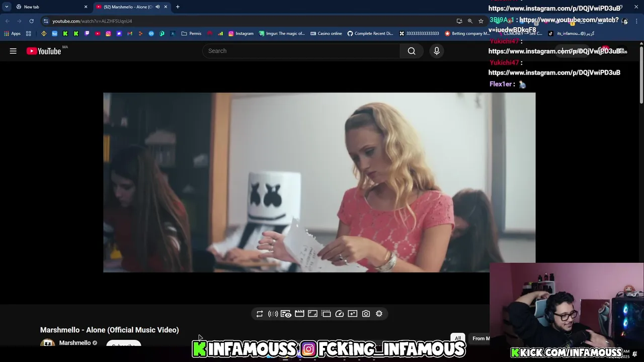This screenshot has height=362, width=644.
Task: Open the zoom magnifier icon in address bar
Action: point(470,21)
